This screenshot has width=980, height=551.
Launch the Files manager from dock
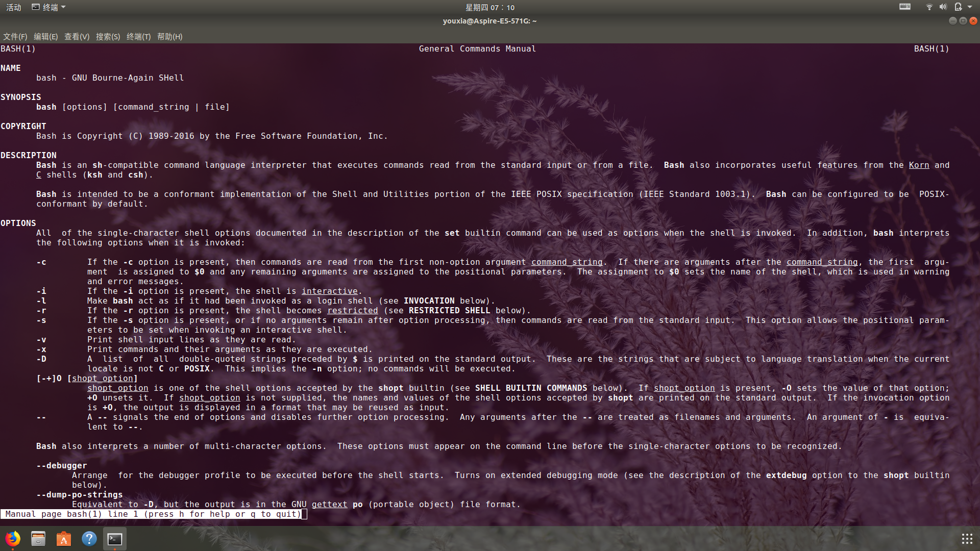38,539
